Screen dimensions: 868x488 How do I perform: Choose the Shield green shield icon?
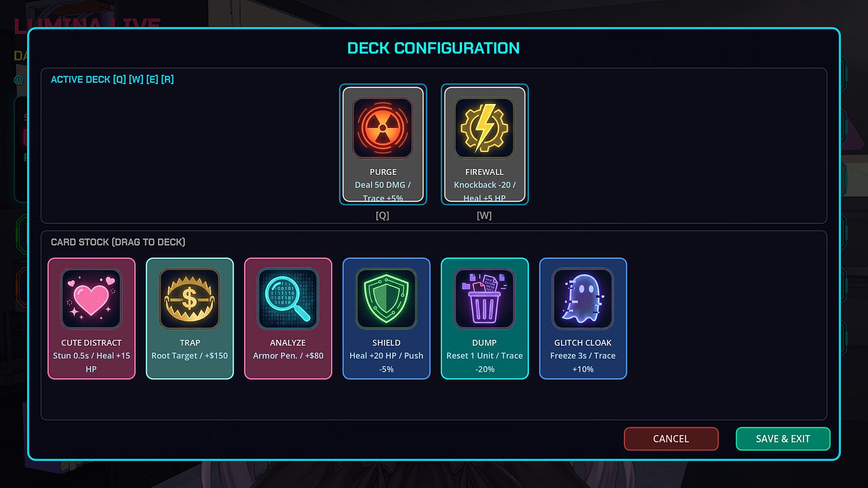(386, 299)
